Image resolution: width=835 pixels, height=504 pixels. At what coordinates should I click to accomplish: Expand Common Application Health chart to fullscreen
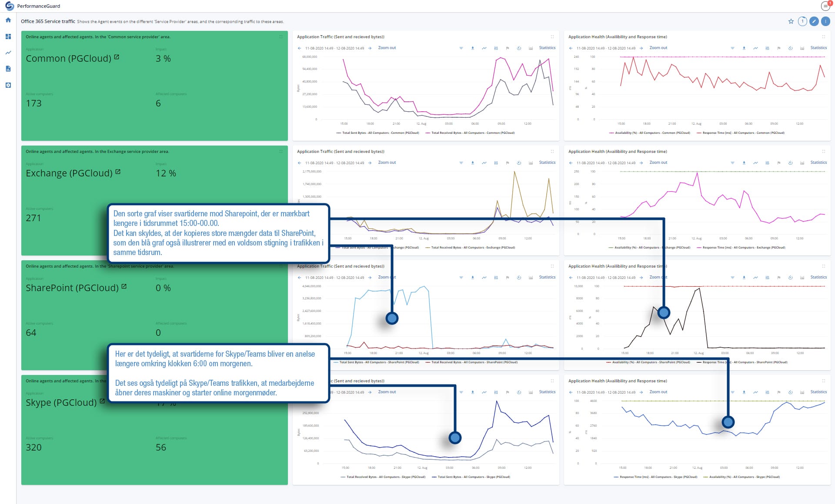[823, 36]
